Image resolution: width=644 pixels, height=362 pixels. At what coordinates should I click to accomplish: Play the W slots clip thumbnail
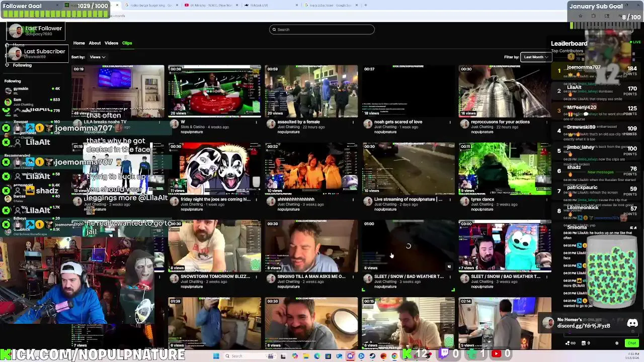tap(215, 91)
